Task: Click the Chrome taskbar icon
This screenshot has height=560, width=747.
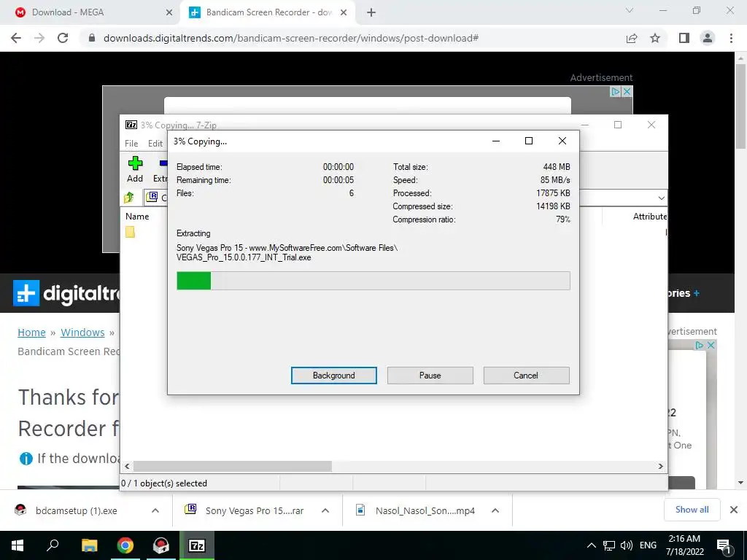Action: (125, 545)
